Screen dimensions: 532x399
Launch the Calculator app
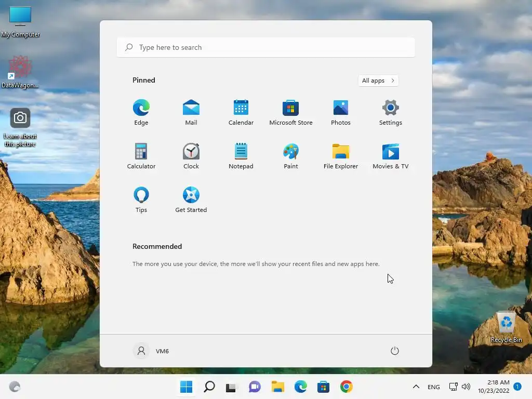141,156
